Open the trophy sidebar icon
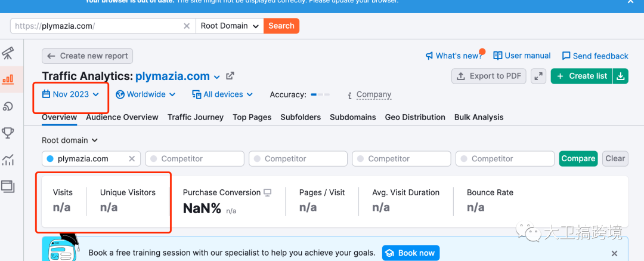The height and width of the screenshot is (261, 644). (8, 133)
